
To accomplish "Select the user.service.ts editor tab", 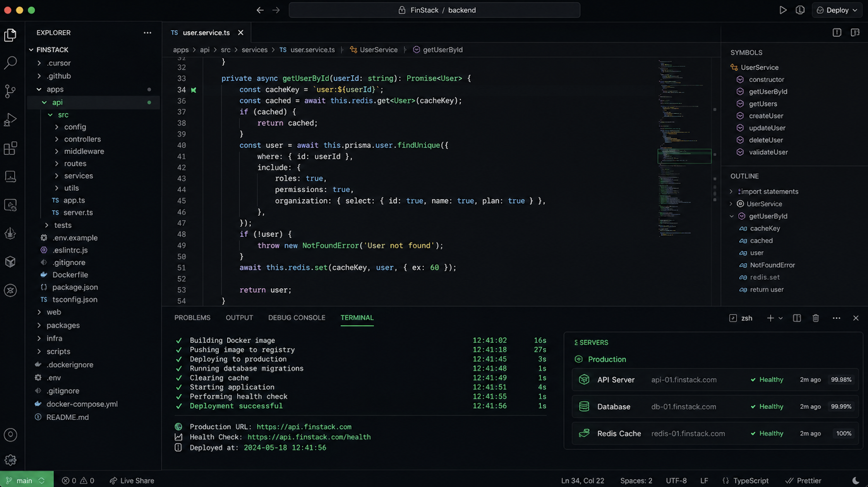I will 207,33.
